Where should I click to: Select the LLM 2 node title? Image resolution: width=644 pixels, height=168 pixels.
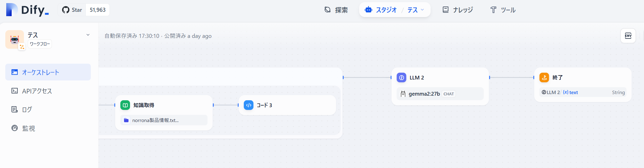tap(417, 78)
